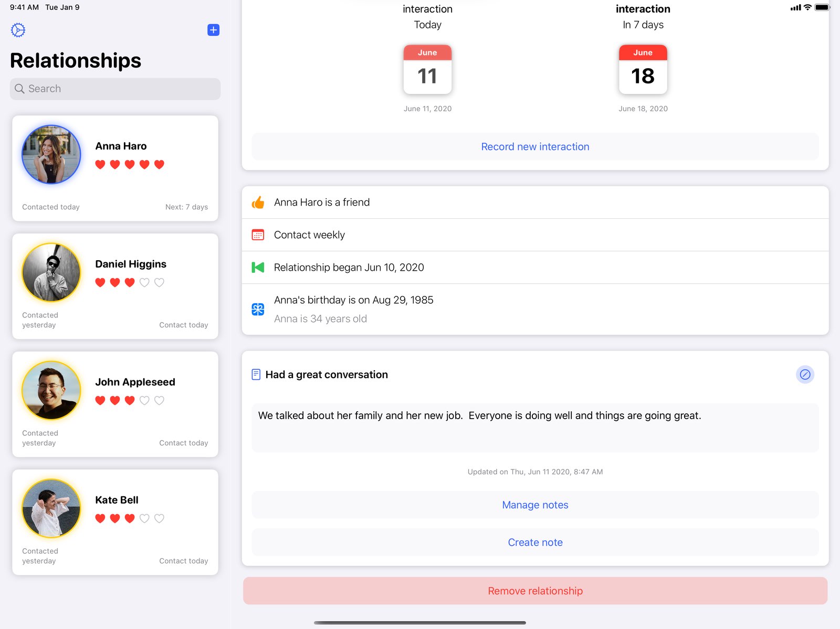The image size is (840, 629).
Task: Open Kate Bell's profile photo
Action: pos(51,508)
